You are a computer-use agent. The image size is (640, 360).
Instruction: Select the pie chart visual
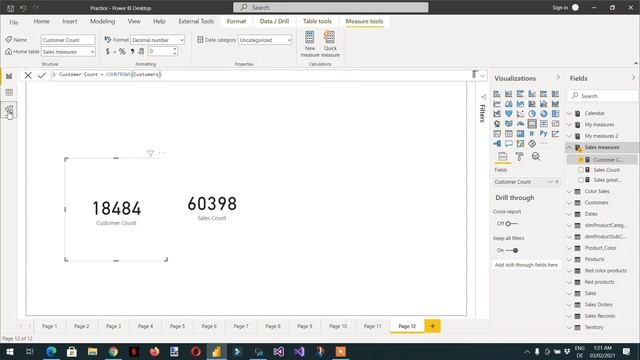(x=532, y=113)
